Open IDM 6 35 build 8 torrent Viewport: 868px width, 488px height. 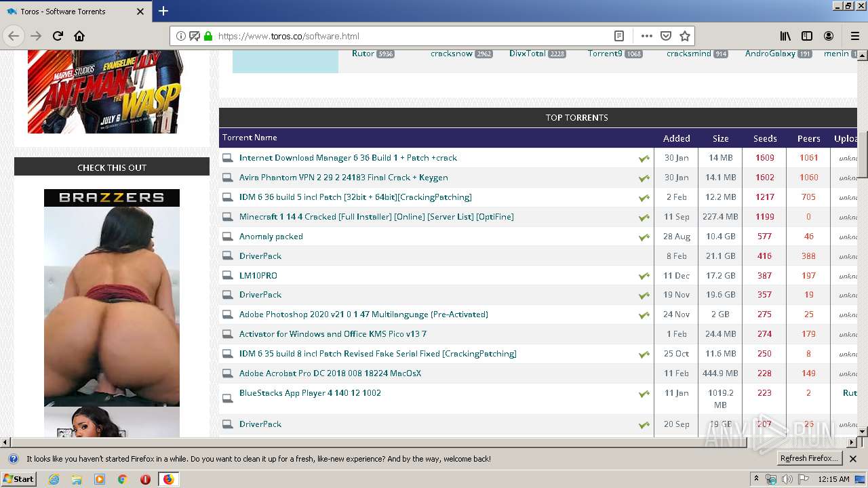click(378, 354)
